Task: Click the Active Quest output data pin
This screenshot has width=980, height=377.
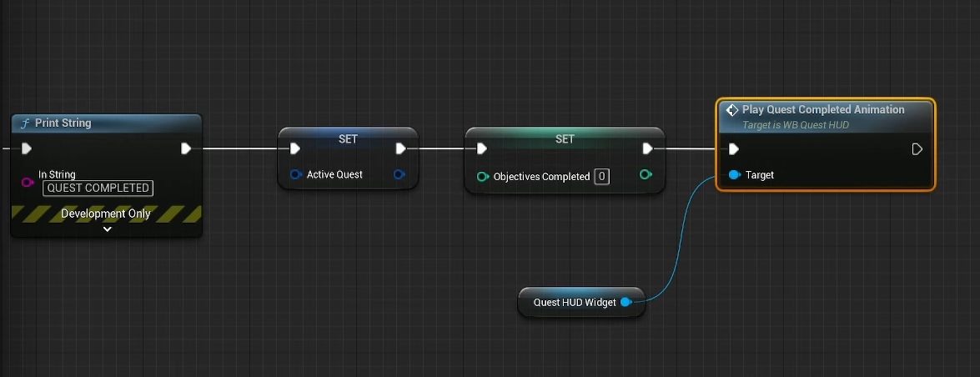Action: [400, 174]
